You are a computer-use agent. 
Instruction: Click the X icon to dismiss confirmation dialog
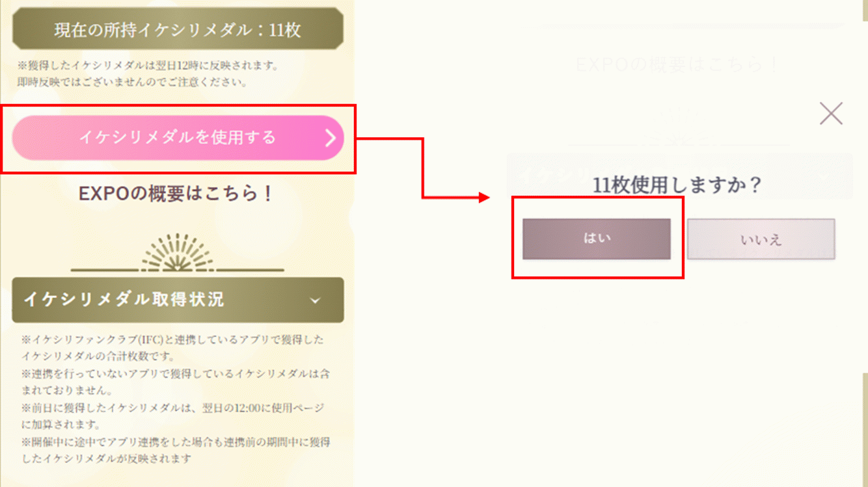point(831,114)
